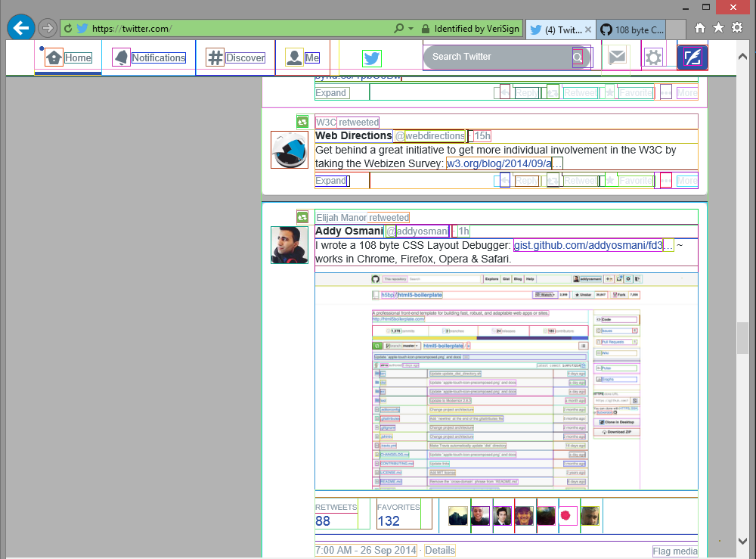Click the Twitter compose new tweet icon
Screen dimensions: 756x559
click(x=692, y=57)
